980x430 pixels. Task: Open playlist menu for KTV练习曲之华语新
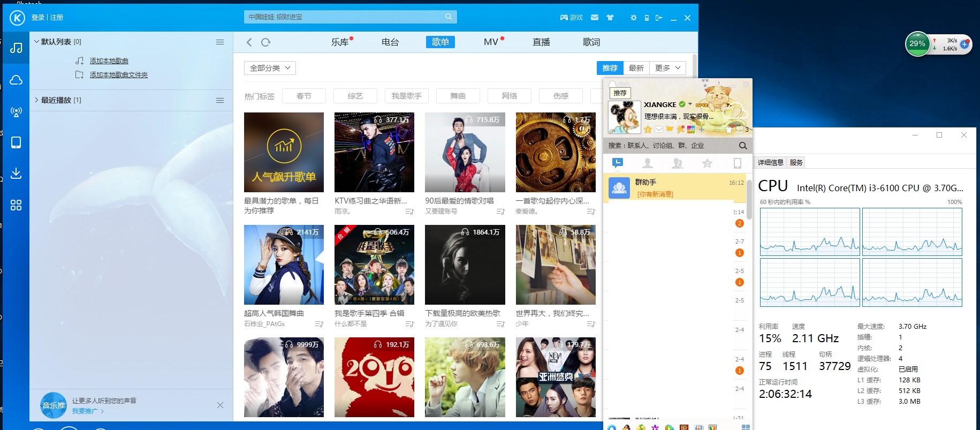pos(409,212)
